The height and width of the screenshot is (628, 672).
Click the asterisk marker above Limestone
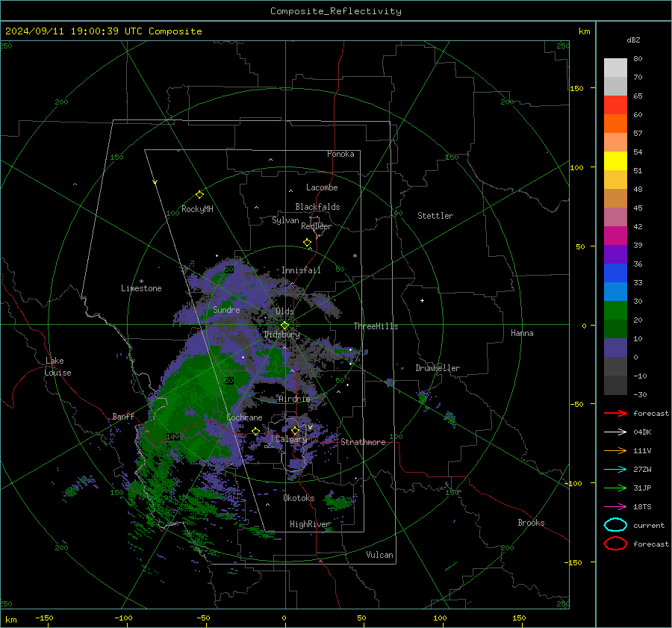(x=141, y=282)
